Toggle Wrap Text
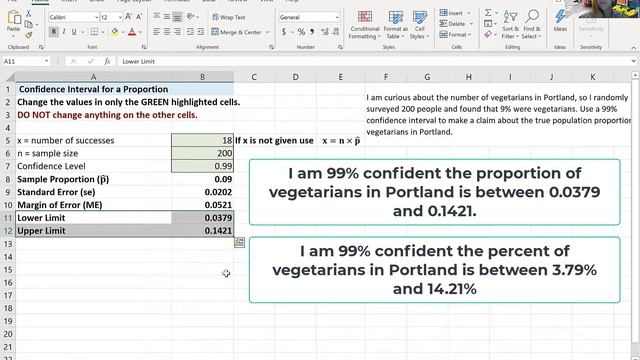Image resolution: width=640 pixels, height=360 pixels. point(229,17)
